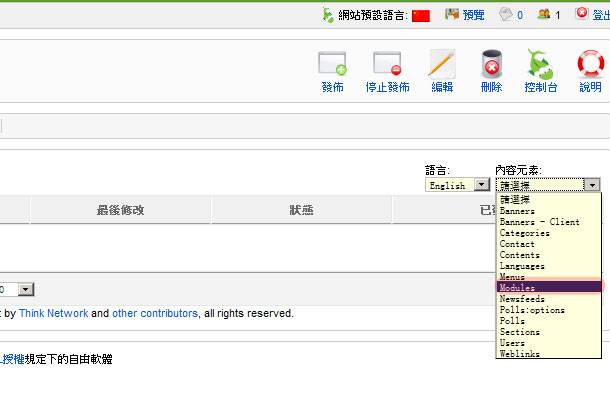Click the 發佈 publish toolbar icon
This screenshot has width=610, height=395.
[x=332, y=63]
